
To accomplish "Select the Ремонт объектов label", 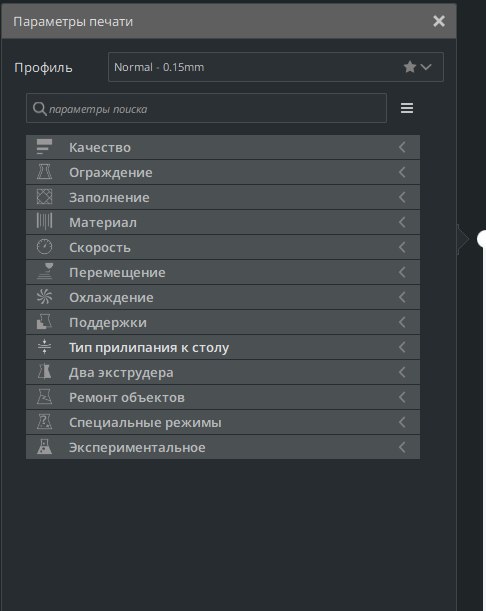I will [x=127, y=397].
